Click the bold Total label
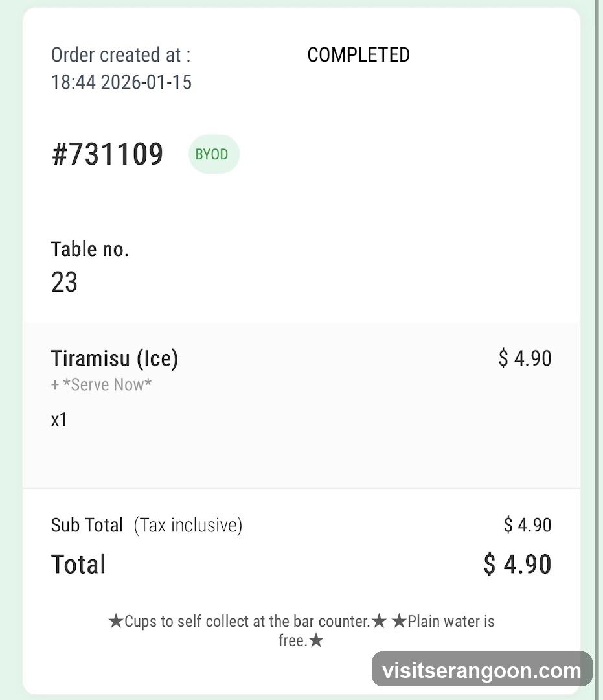This screenshot has height=700, width=603. (x=78, y=565)
